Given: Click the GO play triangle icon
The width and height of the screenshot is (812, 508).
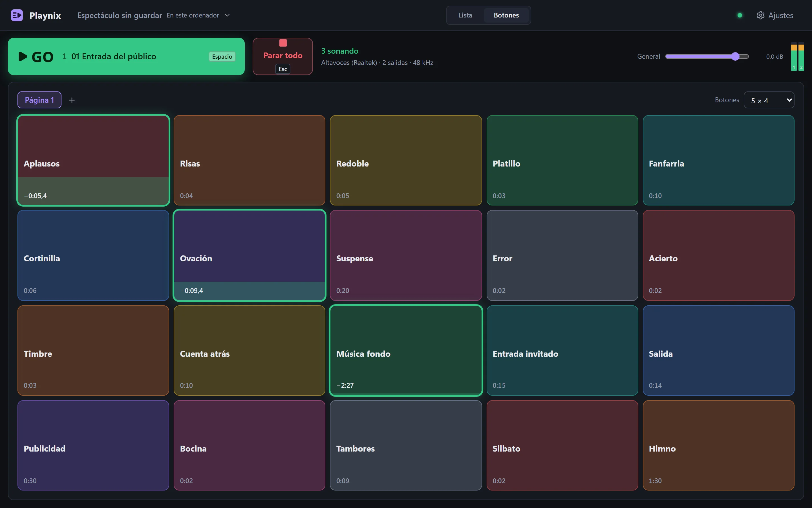Looking at the screenshot, I should point(23,56).
